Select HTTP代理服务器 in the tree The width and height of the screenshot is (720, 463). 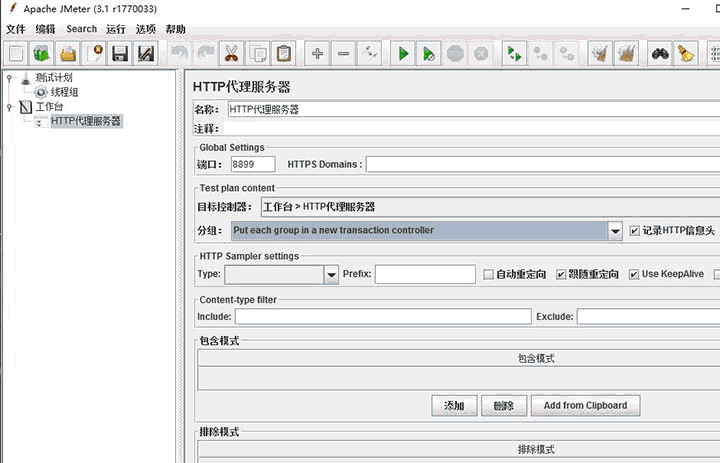click(86, 121)
